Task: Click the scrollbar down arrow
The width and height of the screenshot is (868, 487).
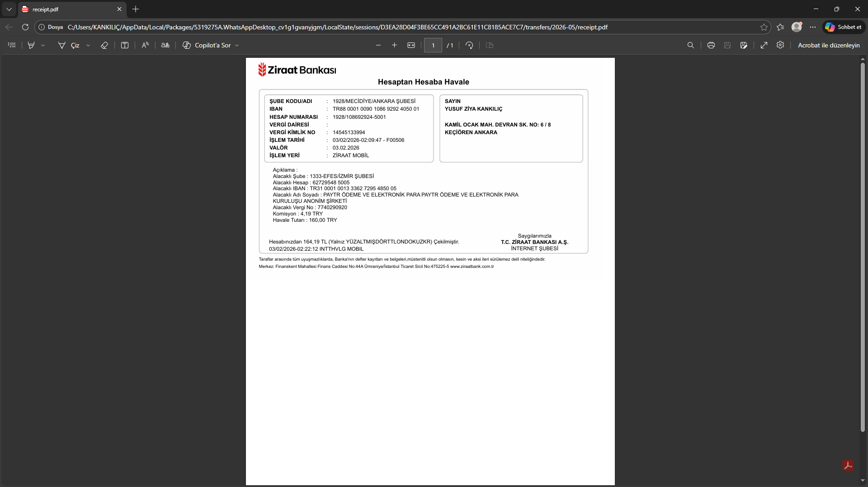Action: (863, 481)
